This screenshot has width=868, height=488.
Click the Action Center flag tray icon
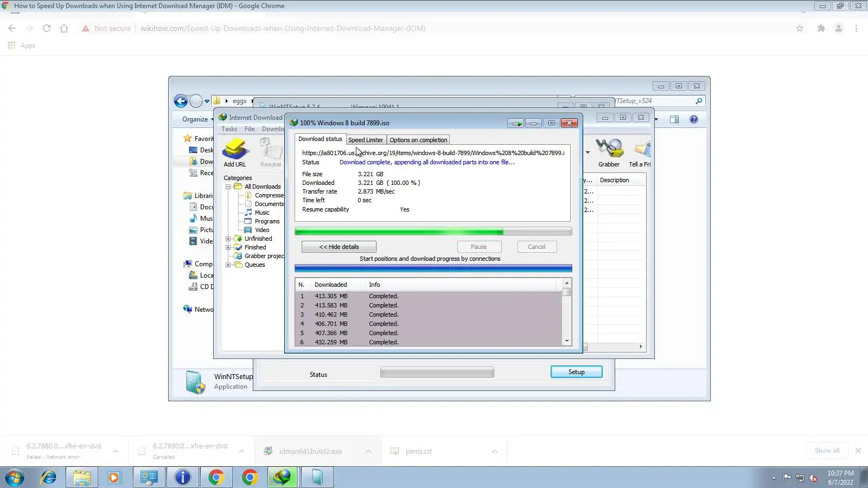(787, 478)
